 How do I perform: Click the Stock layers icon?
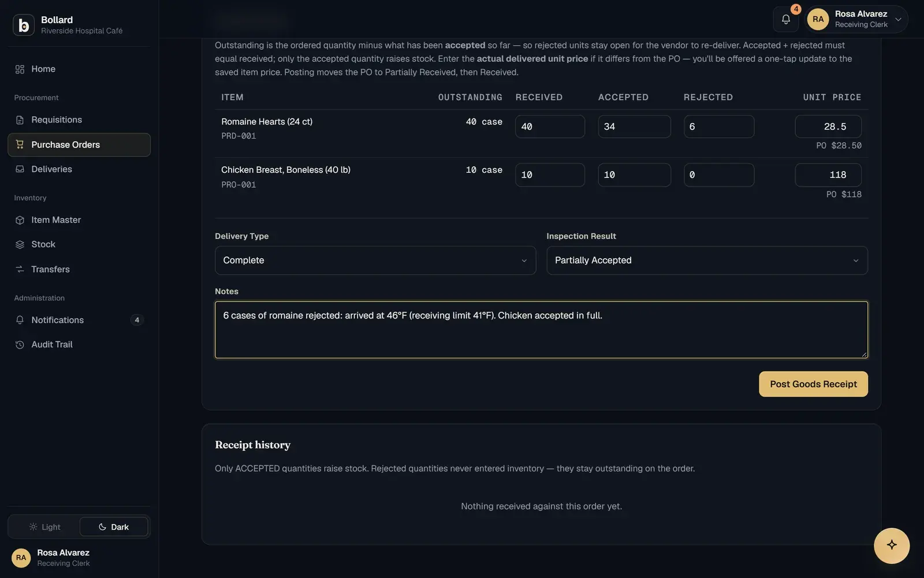20,244
